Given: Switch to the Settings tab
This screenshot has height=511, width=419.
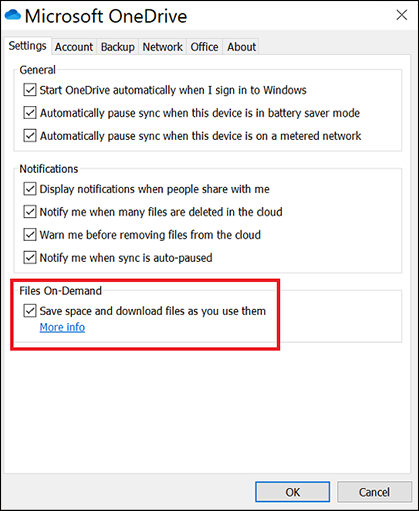Looking at the screenshot, I should coord(27,46).
